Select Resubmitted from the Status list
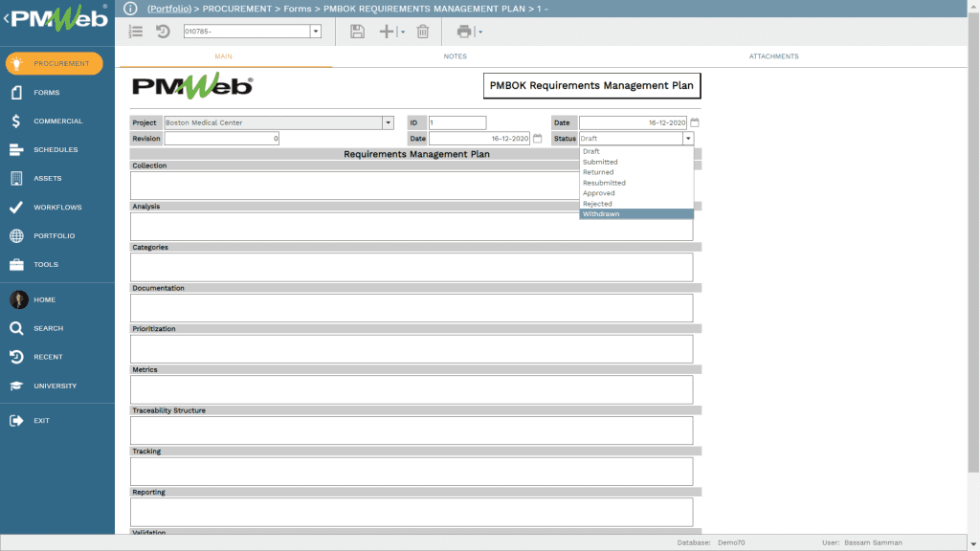 (636, 183)
